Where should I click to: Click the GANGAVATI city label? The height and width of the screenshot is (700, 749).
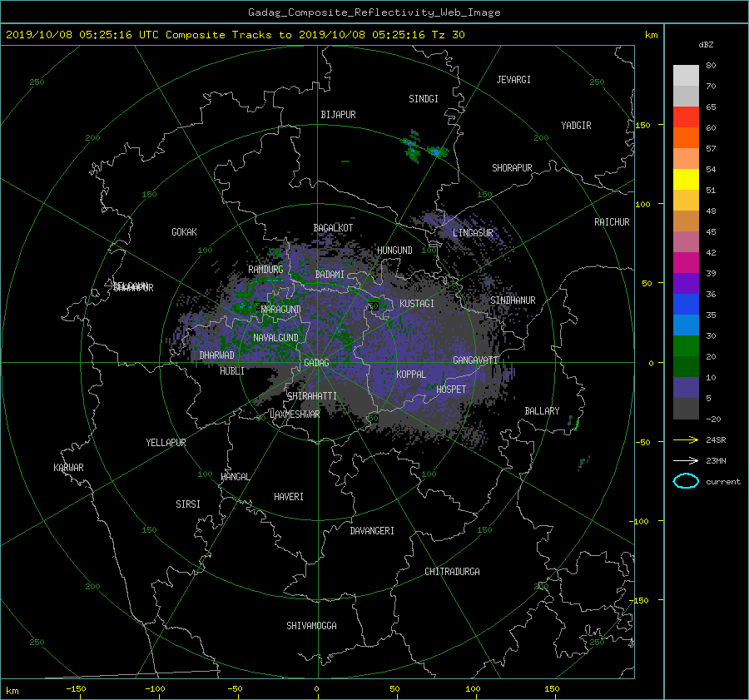point(475,360)
